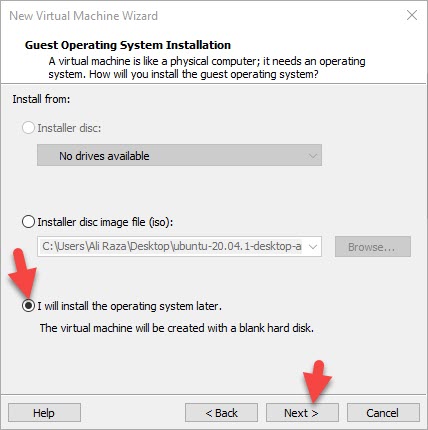The width and height of the screenshot is (428, 430).
Task: Click the red arrow pointing at Next
Action: [x=317, y=381]
